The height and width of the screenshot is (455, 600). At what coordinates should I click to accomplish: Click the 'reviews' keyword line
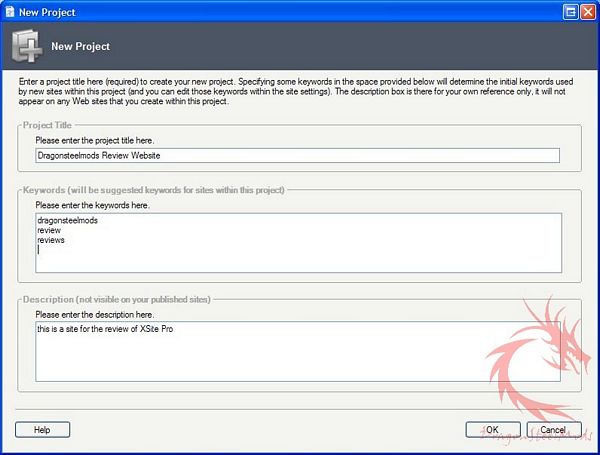pos(51,241)
